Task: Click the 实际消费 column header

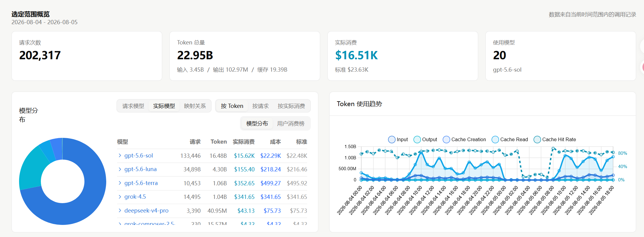Action: tap(244, 142)
